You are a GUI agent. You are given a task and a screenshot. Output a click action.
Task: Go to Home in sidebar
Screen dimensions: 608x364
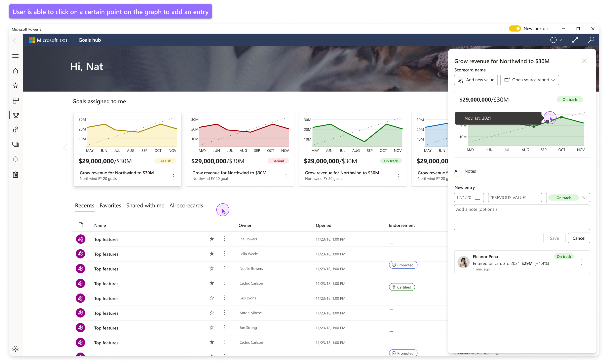pyautogui.click(x=15, y=71)
